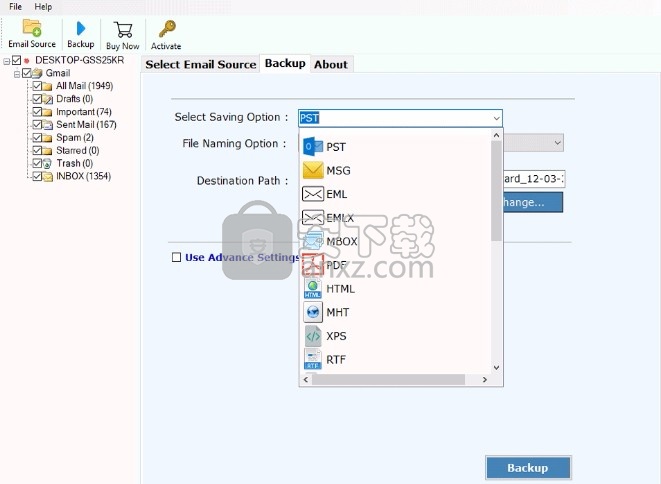Click the Gmail folder icon in tree
Screen dimensions: 661x484
(x=38, y=73)
